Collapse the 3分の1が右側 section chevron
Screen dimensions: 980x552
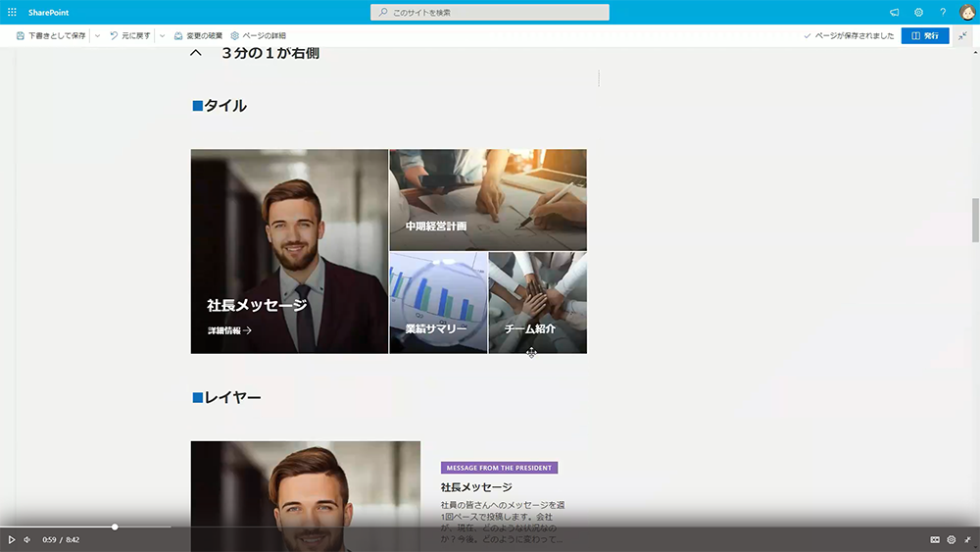tap(196, 53)
